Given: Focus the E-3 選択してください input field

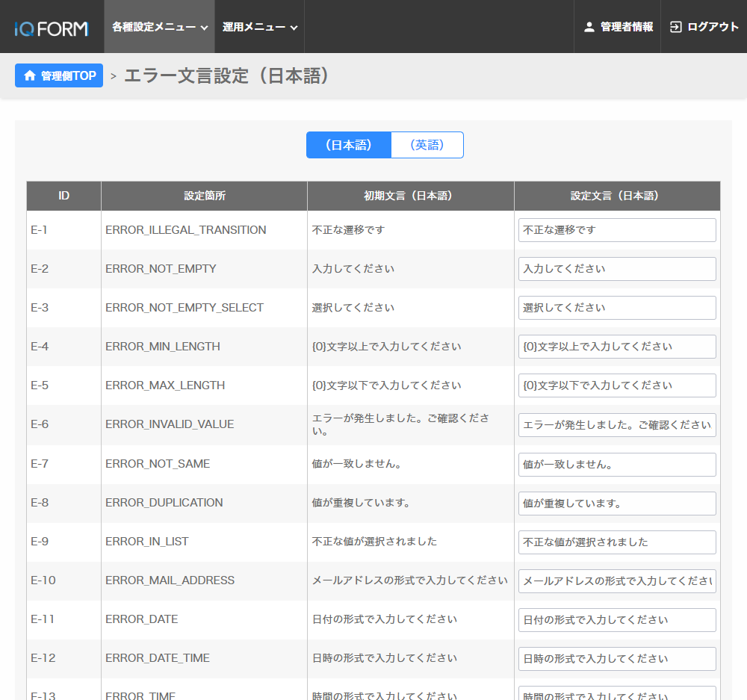Looking at the screenshot, I should (x=617, y=308).
